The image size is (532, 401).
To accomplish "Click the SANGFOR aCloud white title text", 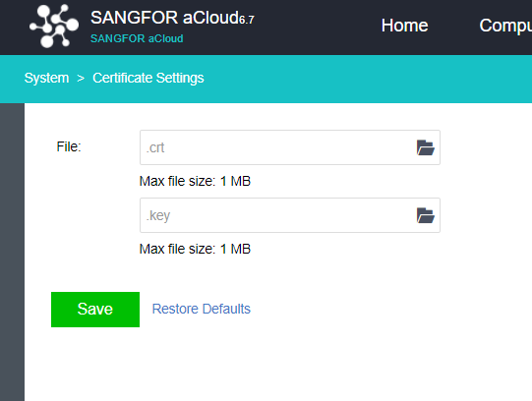I will (x=164, y=18).
